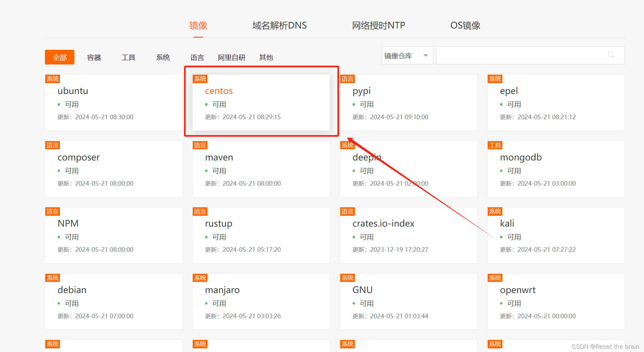The width and height of the screenshot is (644, 352).
Task: Filter mirrors by 容器
Action: point(94,57)
